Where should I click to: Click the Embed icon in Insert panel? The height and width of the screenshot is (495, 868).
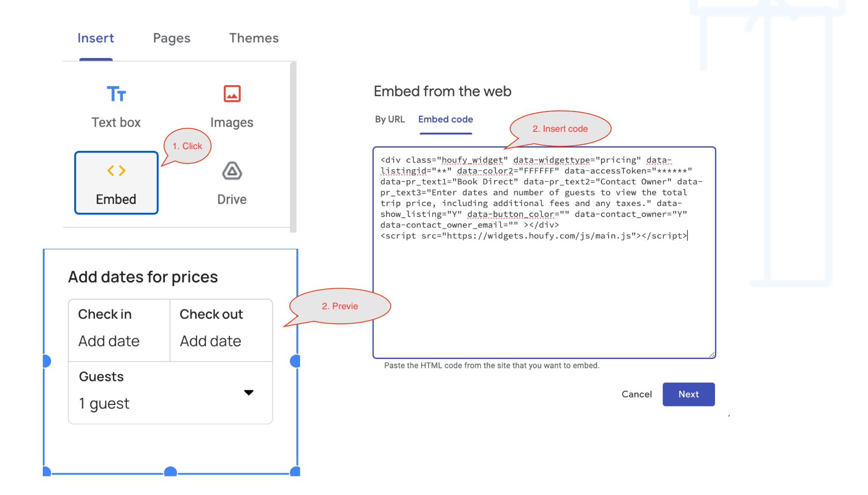click(x=116, y=182)
